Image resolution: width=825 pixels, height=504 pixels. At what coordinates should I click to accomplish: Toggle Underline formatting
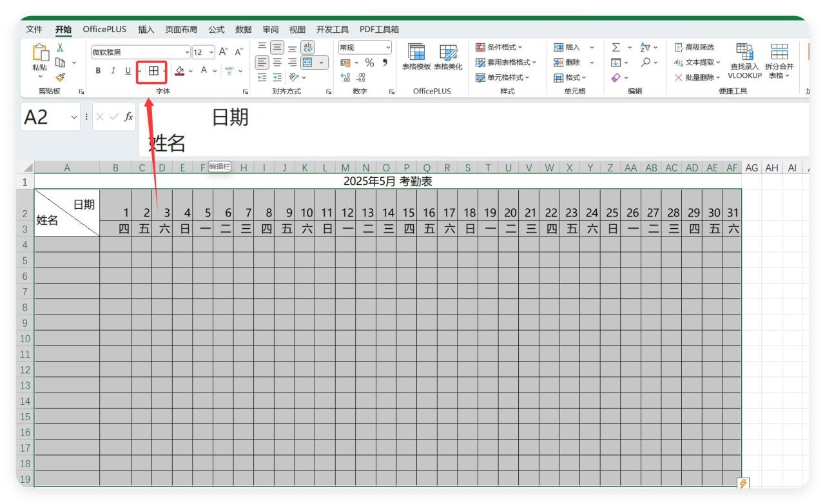pos(128,70)
